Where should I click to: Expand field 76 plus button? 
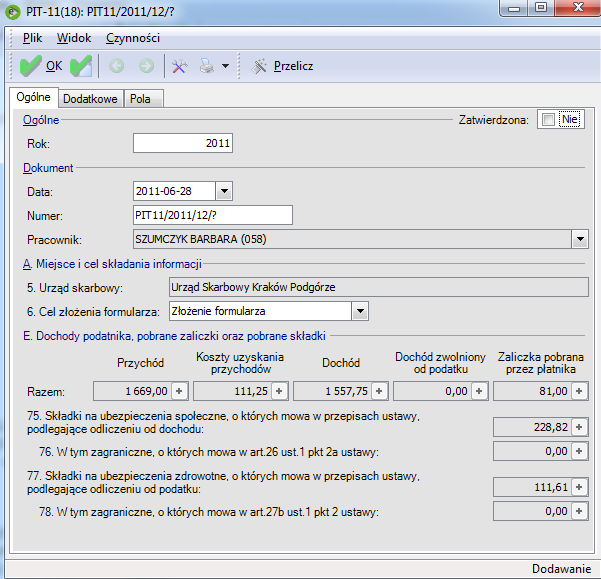[579, 451]
